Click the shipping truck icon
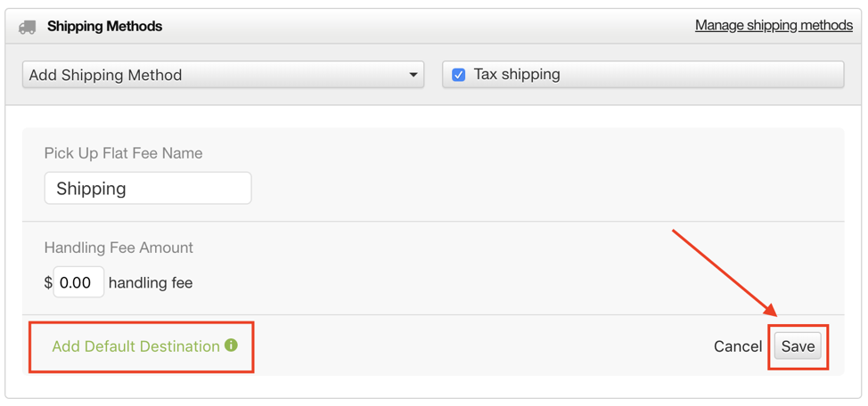This screenshot has height=406, width=868. (x=27, y=27)
